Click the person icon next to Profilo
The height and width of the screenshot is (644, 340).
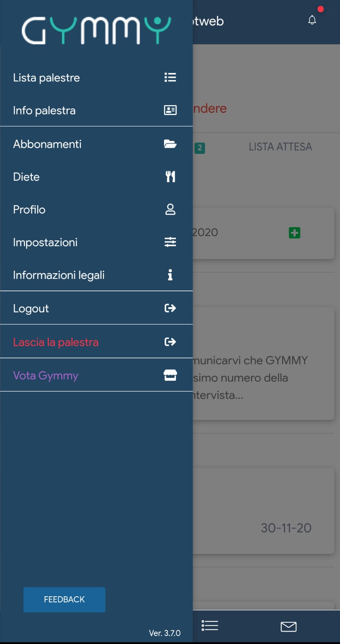(170, 210)
